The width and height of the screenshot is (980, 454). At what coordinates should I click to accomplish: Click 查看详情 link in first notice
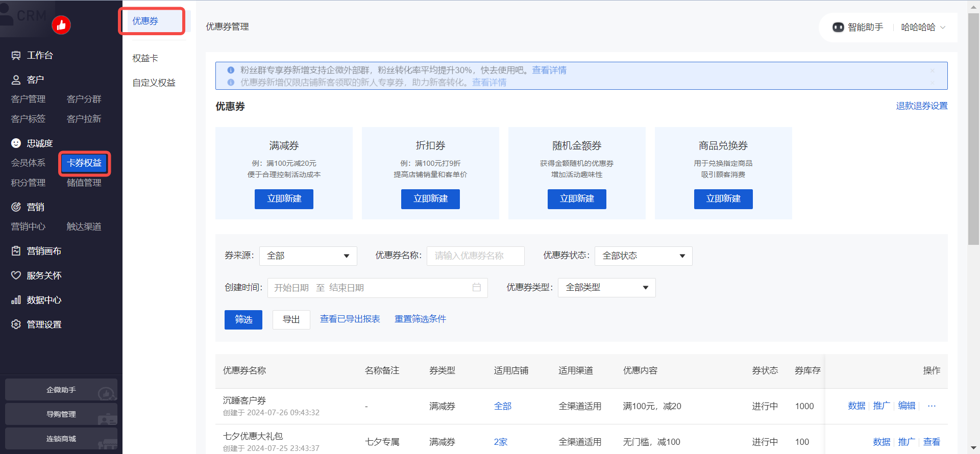pos(549,70)
